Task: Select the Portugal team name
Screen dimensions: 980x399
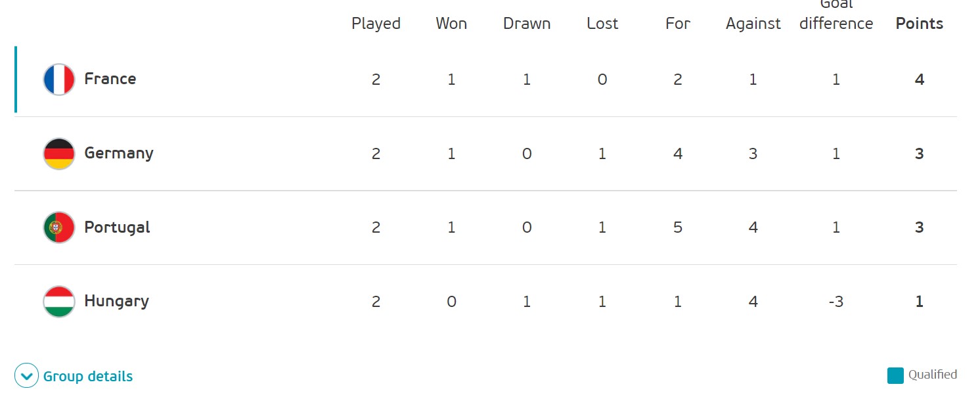Action: (x=117, y=227)
